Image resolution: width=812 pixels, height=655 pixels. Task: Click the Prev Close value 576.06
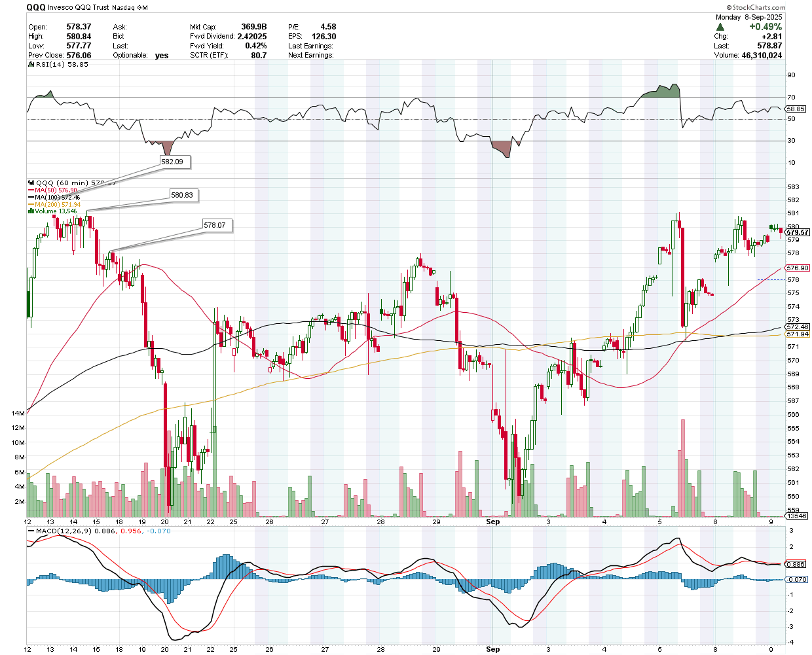pyautogui.click(x=79, y=56)
